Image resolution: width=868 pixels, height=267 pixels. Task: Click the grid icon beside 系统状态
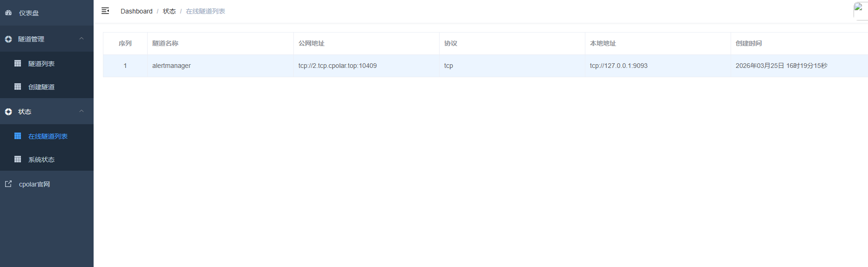coord(18,159)
